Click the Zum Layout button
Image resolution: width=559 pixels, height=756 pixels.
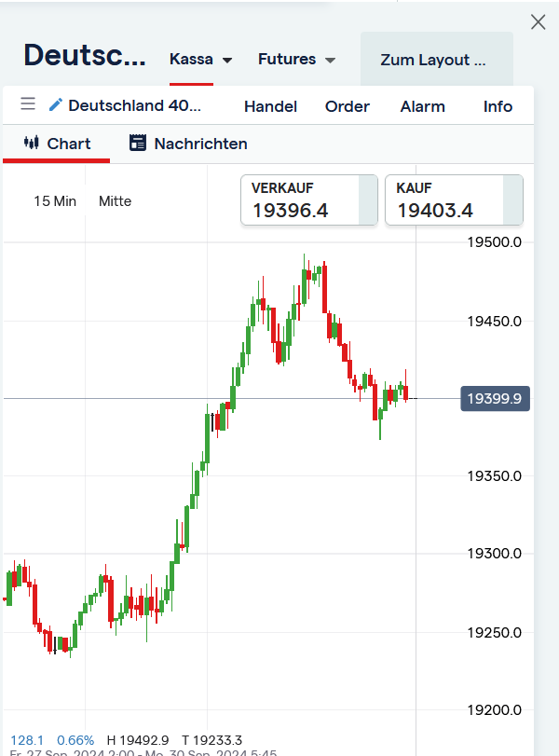click(436, 59)
